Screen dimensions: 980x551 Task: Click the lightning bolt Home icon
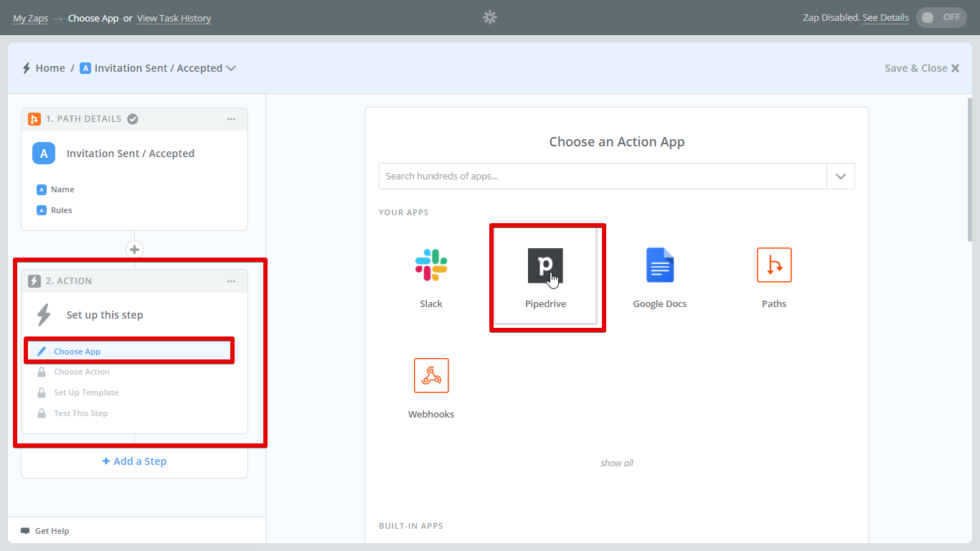(x=27, y=68)
